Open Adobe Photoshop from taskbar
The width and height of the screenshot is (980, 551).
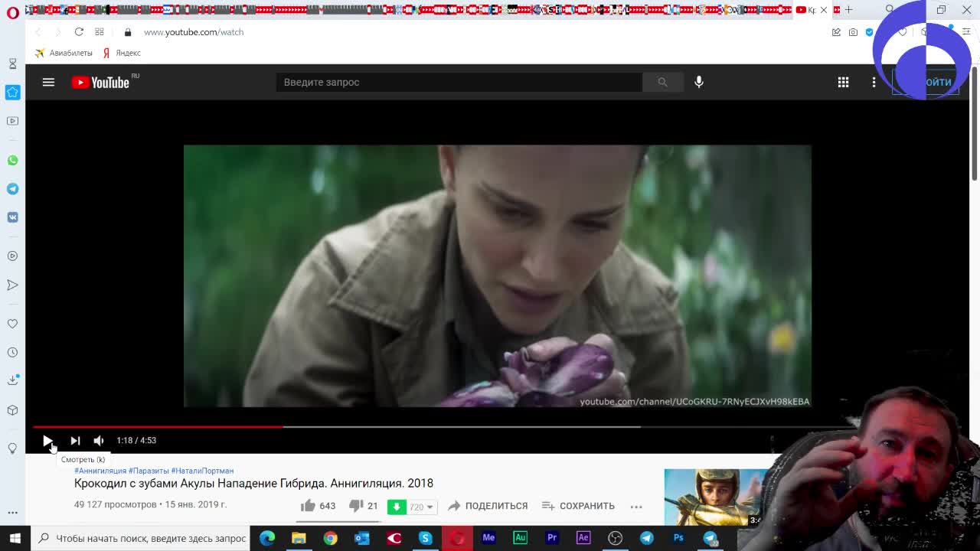678,538
